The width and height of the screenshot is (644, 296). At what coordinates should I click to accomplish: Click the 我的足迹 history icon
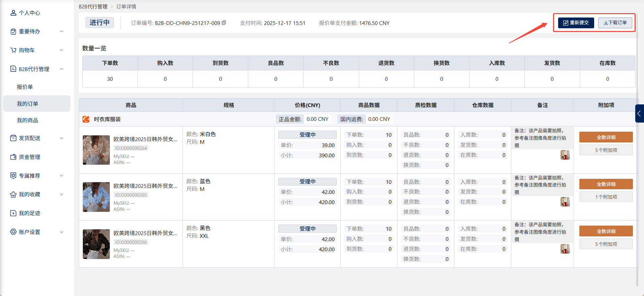[x=13, y=213]
